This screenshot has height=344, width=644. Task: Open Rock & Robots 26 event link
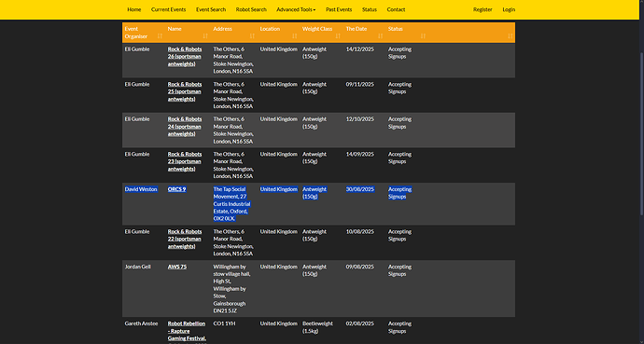click(185, 57)
